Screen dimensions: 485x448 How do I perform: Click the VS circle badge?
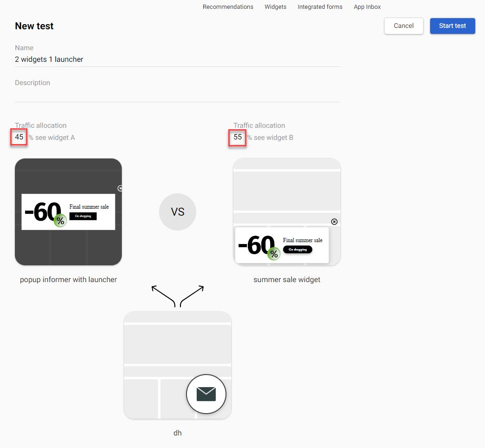[178, 212]
